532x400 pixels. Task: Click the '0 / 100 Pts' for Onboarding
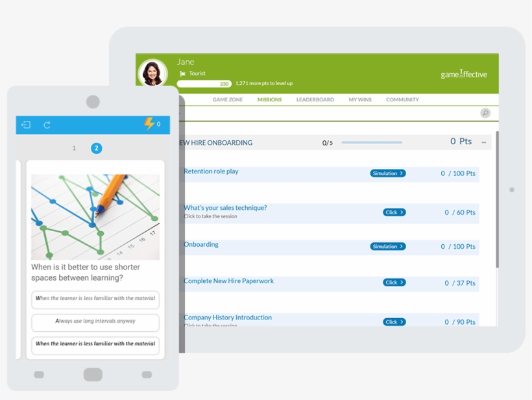(458, 247)
